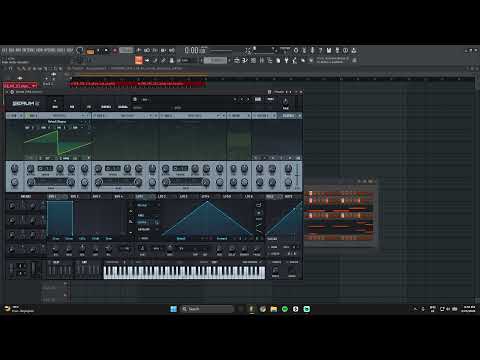Click the plug-shaped icon in second toolbar row
This screenshot has width=480, height=360.
coord(286,60)
